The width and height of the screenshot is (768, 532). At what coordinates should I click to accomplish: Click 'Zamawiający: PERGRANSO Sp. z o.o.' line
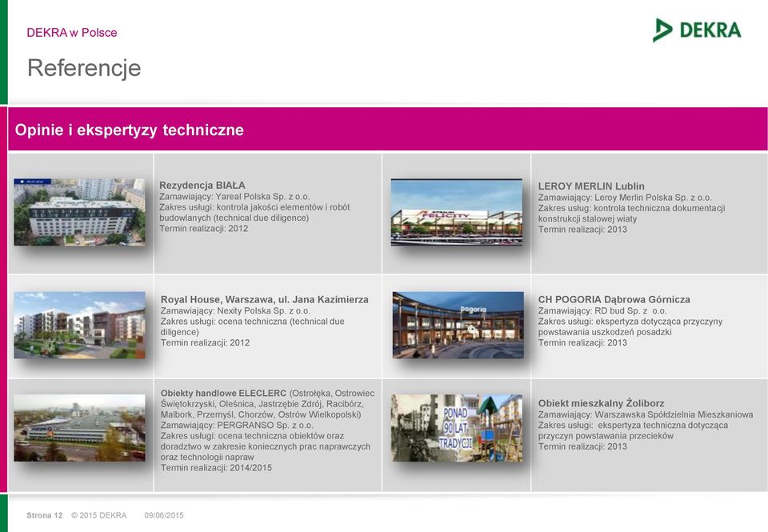237,425
